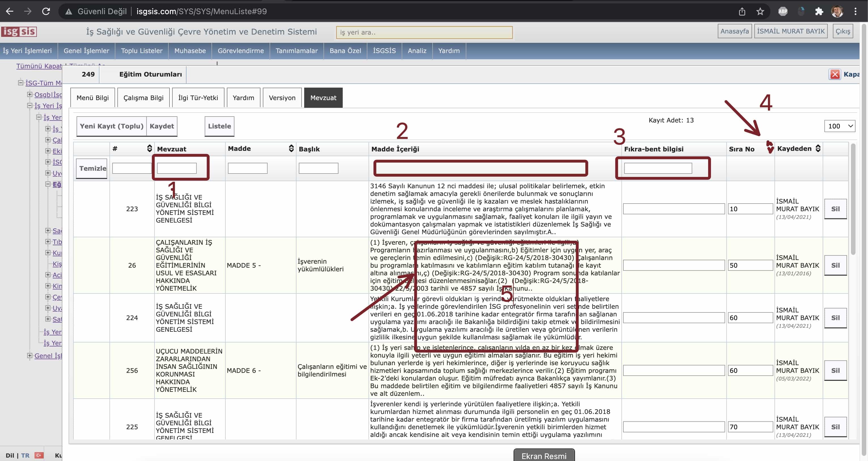The width and height of the screenshot is (868, 461).
Task: Click the Turkish flag language icon
Action: (39, 455)
